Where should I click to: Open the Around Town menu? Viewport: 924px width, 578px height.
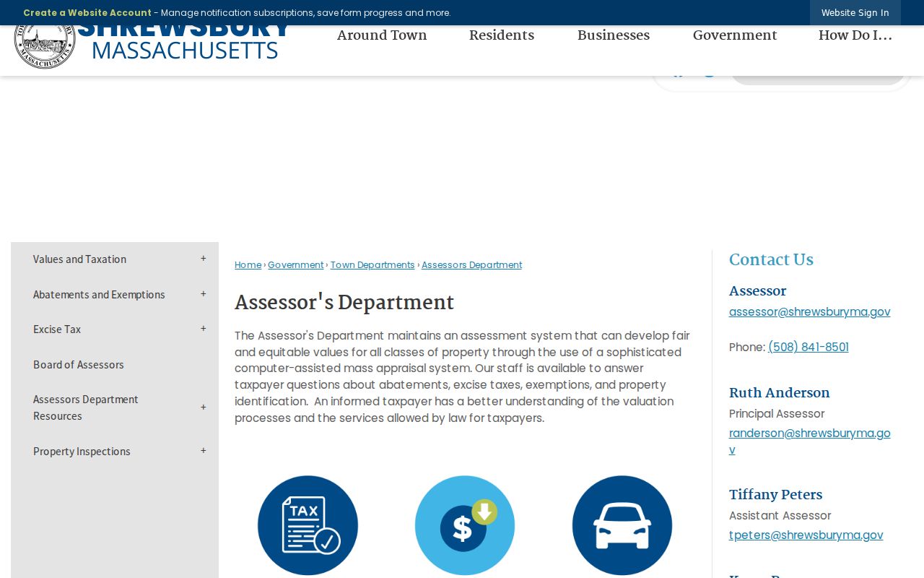pyautogui.click(x=382, y=35)
